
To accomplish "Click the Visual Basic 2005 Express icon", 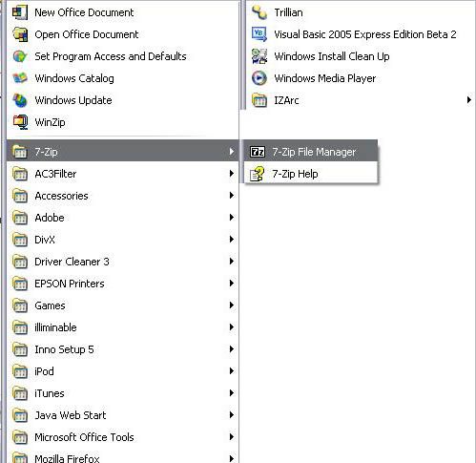I will [x=259, y=34].
